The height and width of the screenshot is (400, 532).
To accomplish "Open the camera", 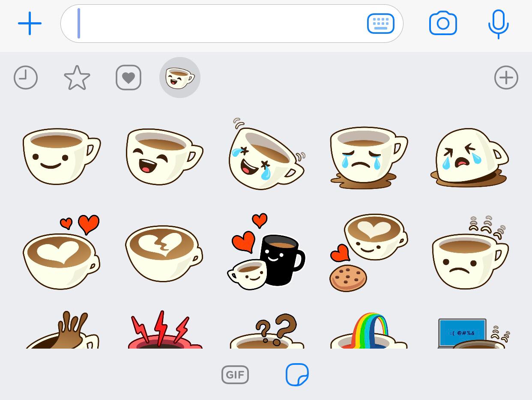I will pyautogui.click(x=443, y=24).
